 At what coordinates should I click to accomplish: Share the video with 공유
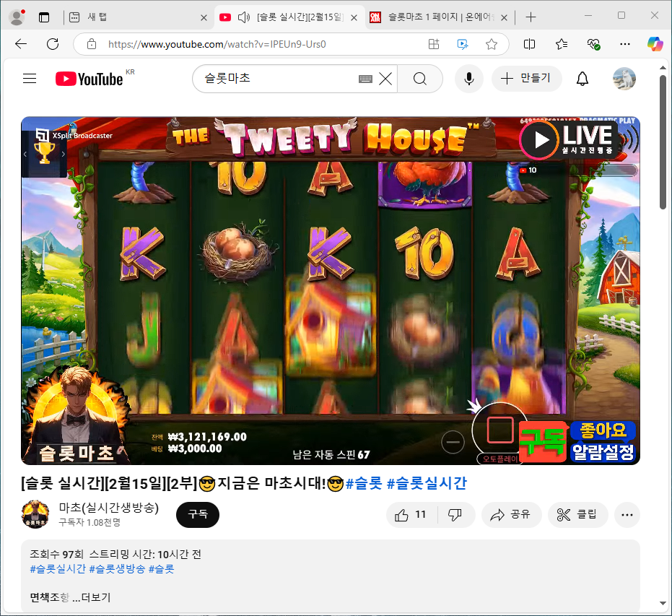pyautogui.click(x=511, y=515)
